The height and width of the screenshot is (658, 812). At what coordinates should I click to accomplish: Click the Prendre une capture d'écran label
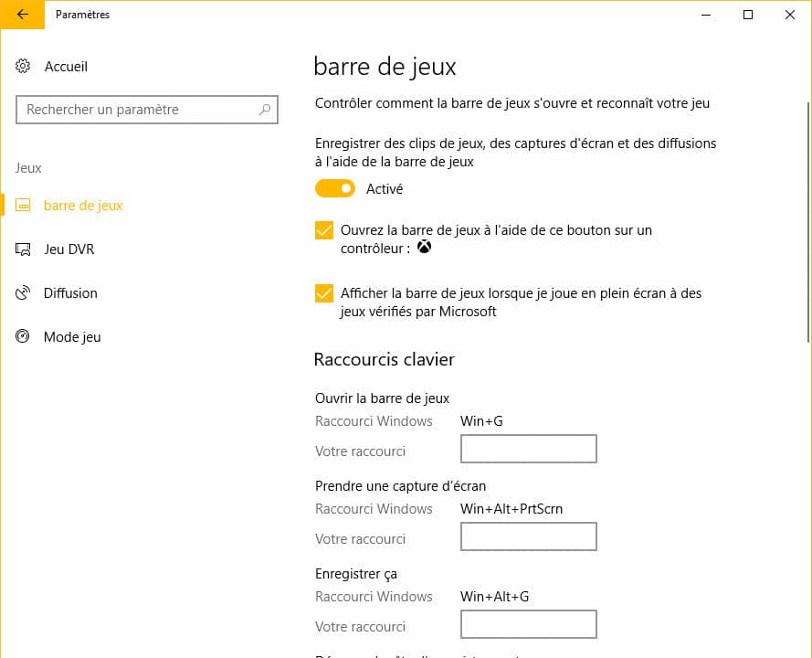click(400, 486)
